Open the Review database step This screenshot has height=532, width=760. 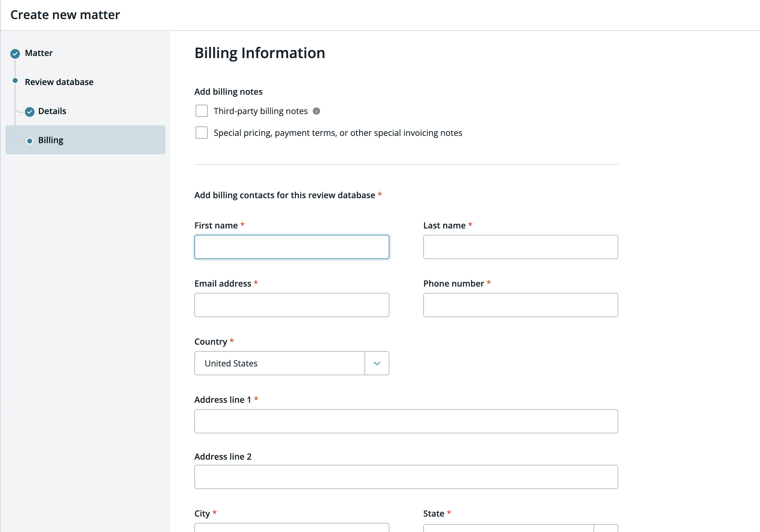59,82
